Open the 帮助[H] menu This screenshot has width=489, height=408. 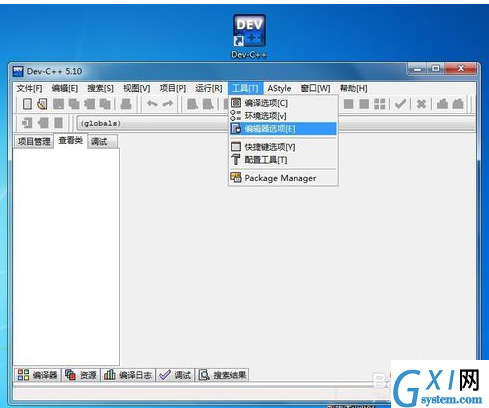pyautogui.click(x=353, y=88)
